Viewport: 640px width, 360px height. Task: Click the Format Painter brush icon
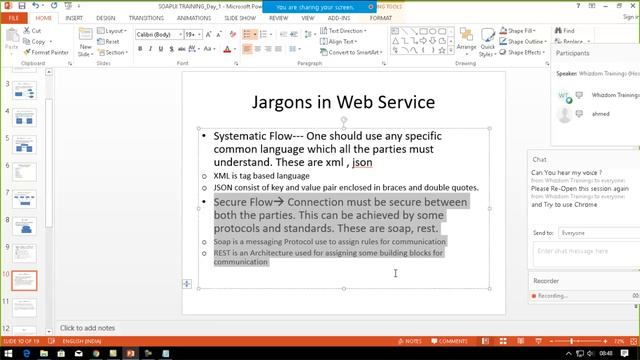click(27, 52)
